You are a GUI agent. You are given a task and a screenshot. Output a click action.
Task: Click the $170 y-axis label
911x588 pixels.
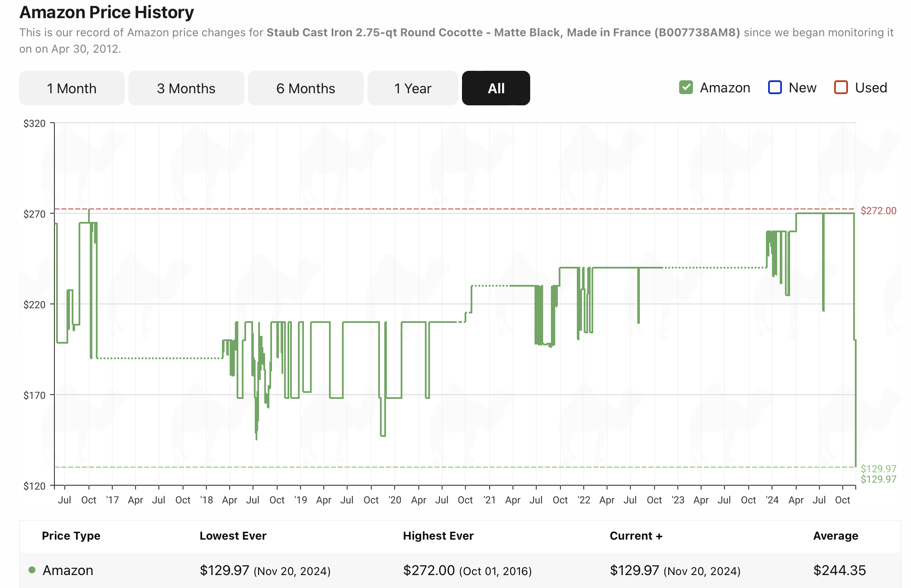[34, 395]
